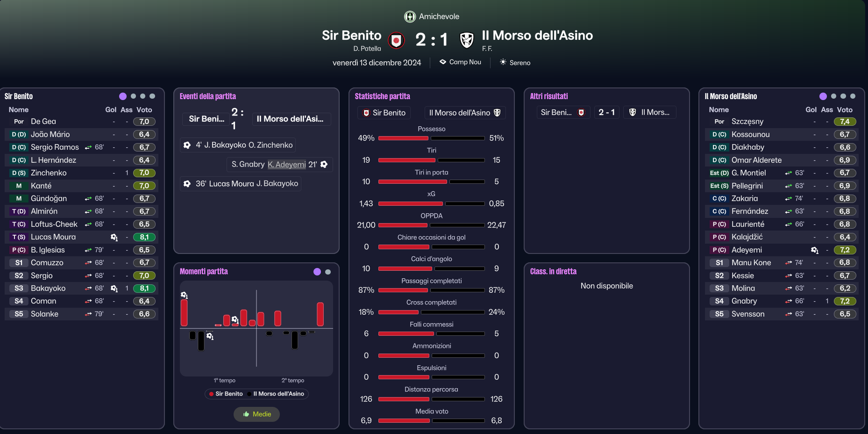Click the Medie button
The image size is (868, 434).
point(256,414)
